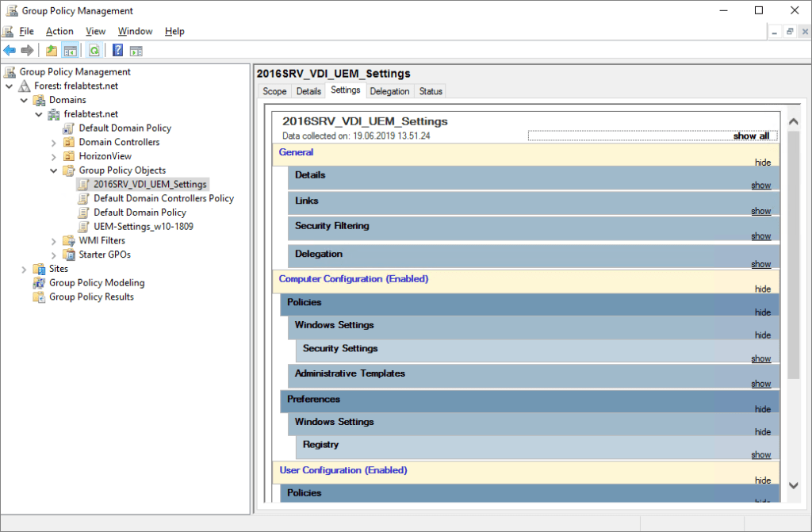
Task: Open the Scope tab
Action: (274, 91)
